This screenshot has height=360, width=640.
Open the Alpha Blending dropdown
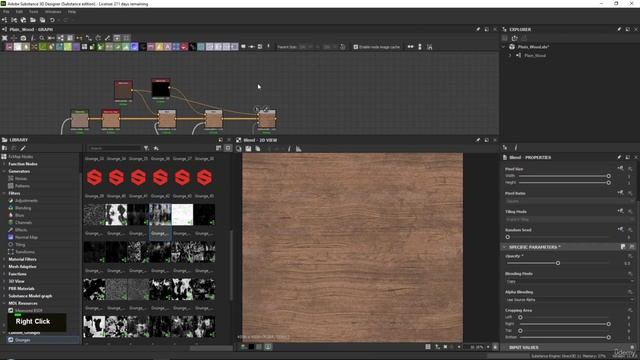tap(569, 300)
